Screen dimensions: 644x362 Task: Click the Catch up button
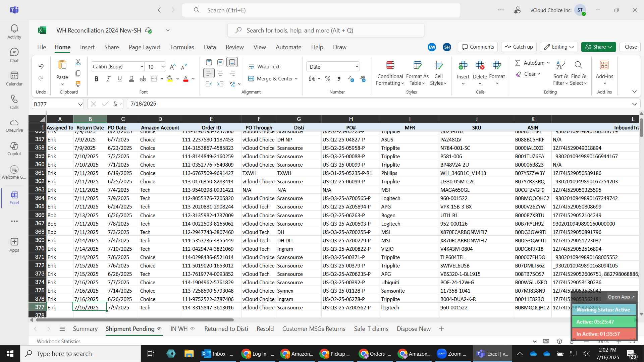519,47
